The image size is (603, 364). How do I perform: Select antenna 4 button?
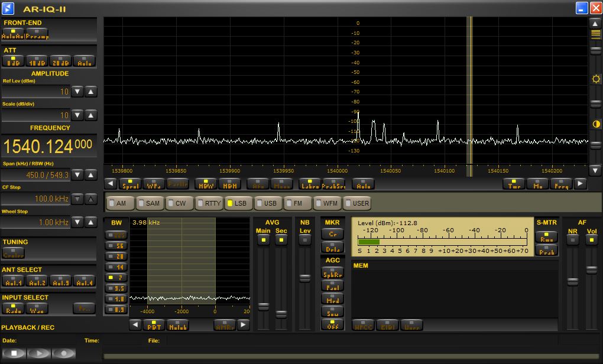tap(84, 281)
